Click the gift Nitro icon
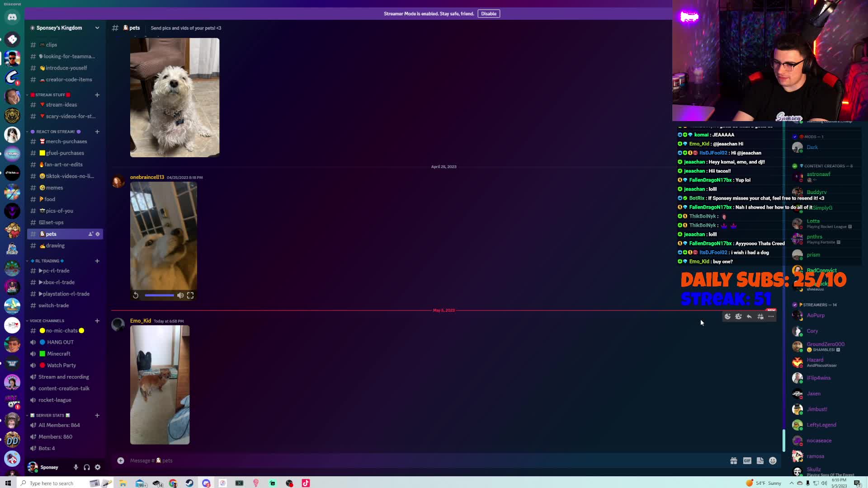Screen dimensions: 868x488 (734, 460)
